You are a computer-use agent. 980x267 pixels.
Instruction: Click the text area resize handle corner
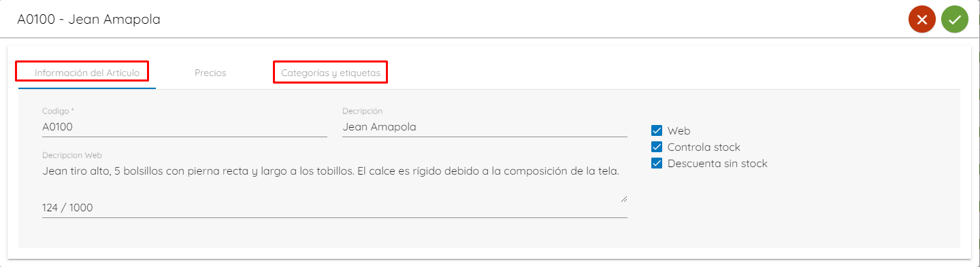tap(623, 198)
